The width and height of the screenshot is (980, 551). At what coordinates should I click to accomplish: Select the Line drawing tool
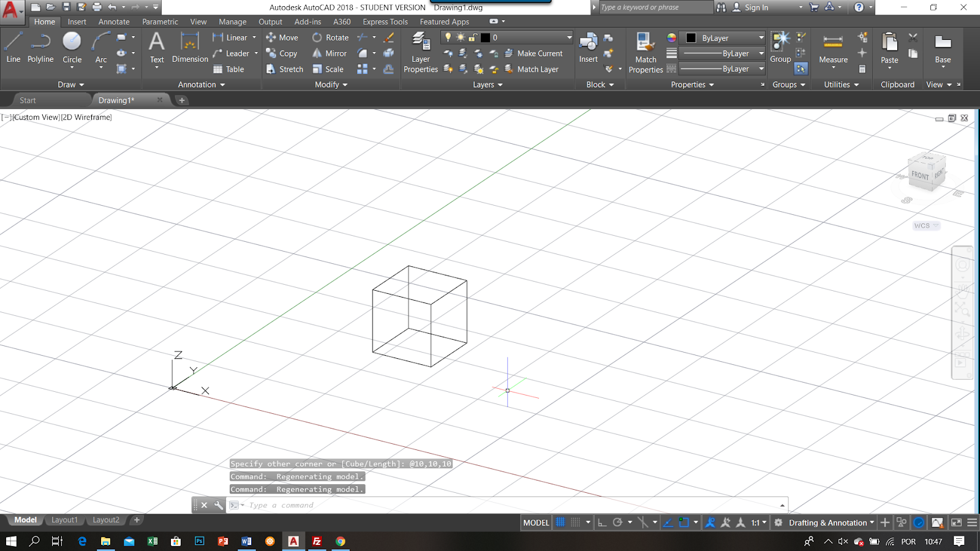tap(13, 47)
